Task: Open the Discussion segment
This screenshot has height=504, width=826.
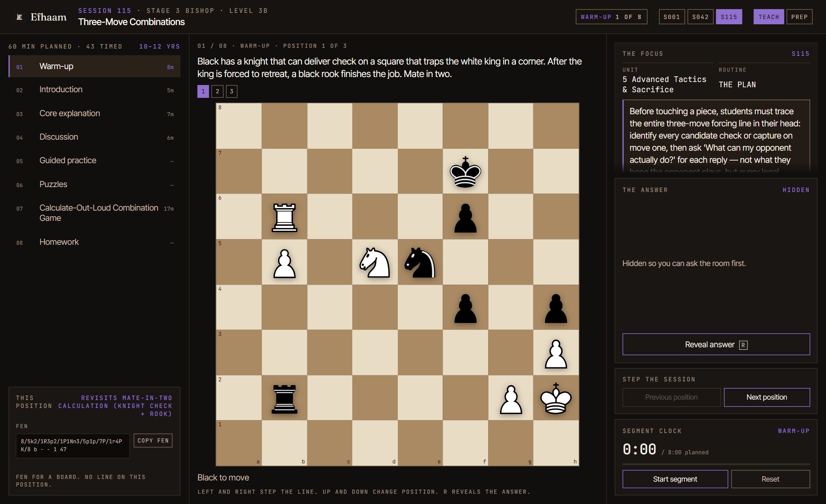Action: pyautogui.click(x=95, y=137)
